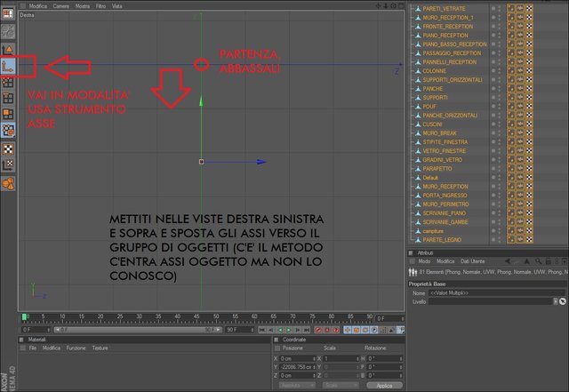This screenshot has height=392, width=569.
Task: Open the Modo menu in Attributi
Action: coord(424,261)
